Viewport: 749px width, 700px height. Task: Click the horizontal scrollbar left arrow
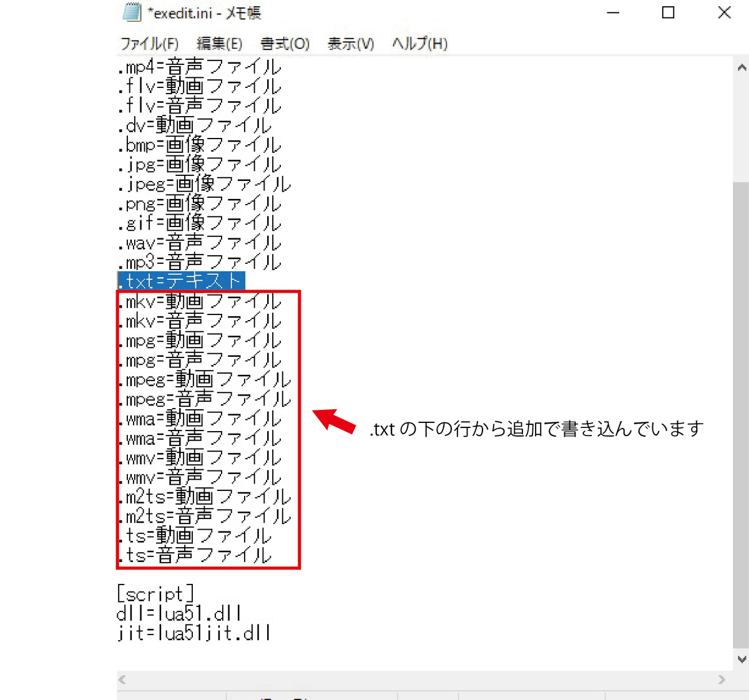[122, 679]
